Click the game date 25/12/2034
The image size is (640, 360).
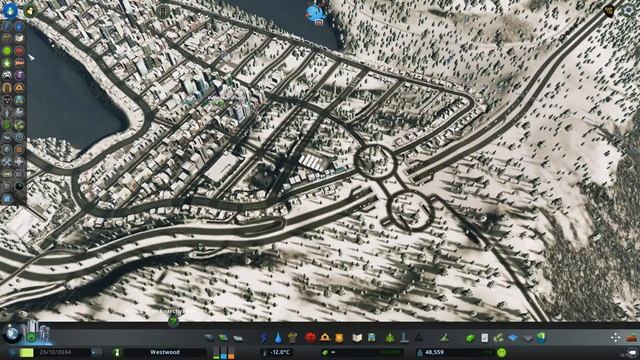[55, 352]
